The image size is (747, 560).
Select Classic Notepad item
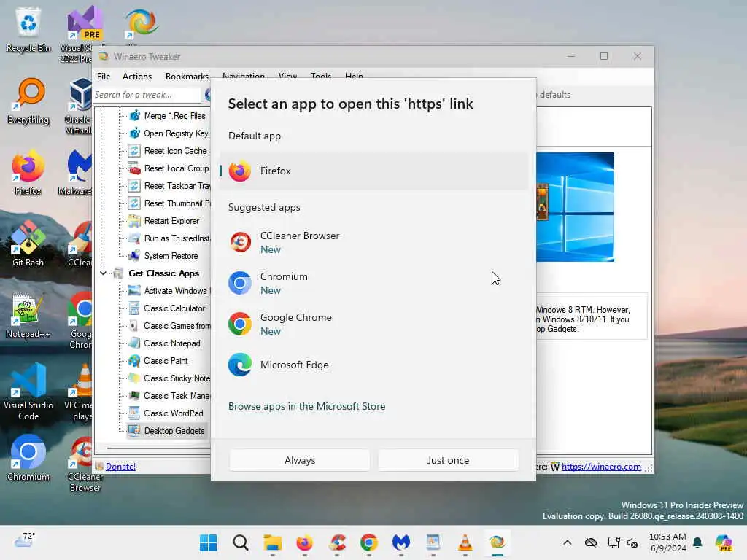click(165, 343)
